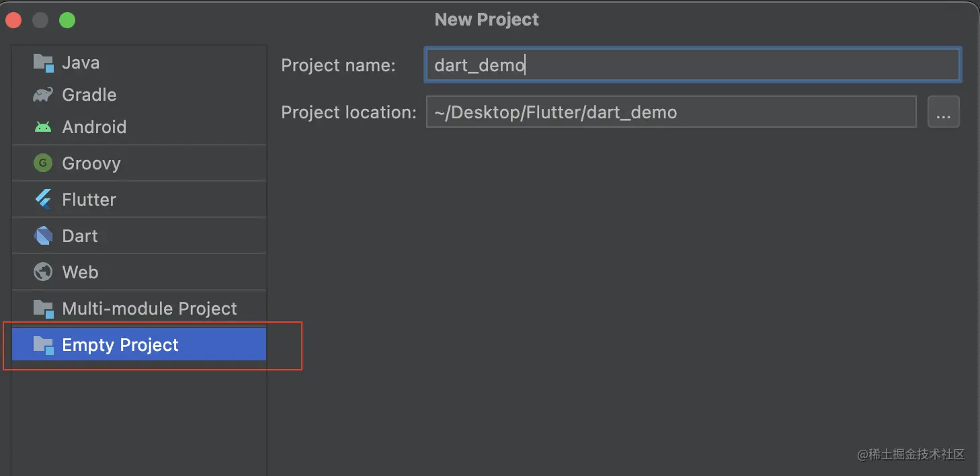This screenshot has height=476, width=980.
Task: Pick the Android project type label
Action: (94, 127)
